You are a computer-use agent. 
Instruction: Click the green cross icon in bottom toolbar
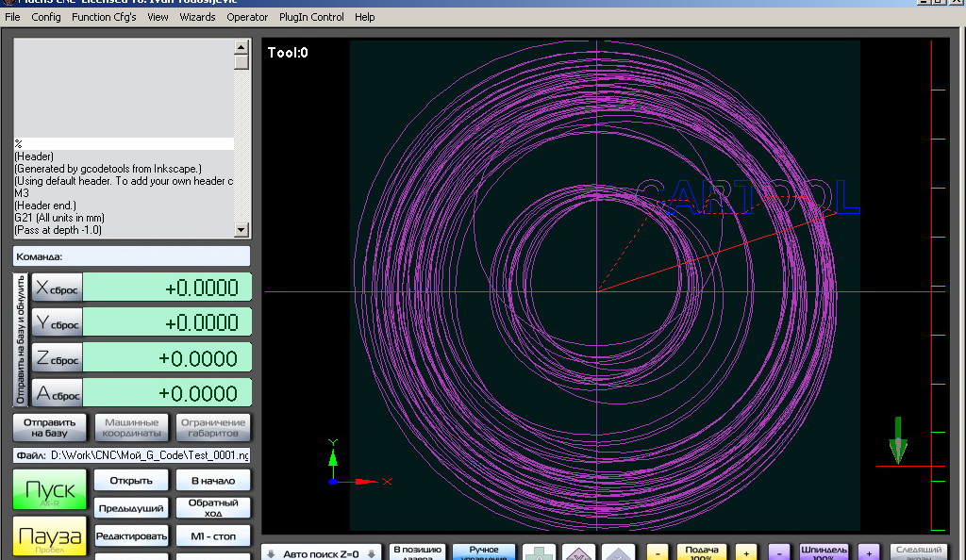540,553
